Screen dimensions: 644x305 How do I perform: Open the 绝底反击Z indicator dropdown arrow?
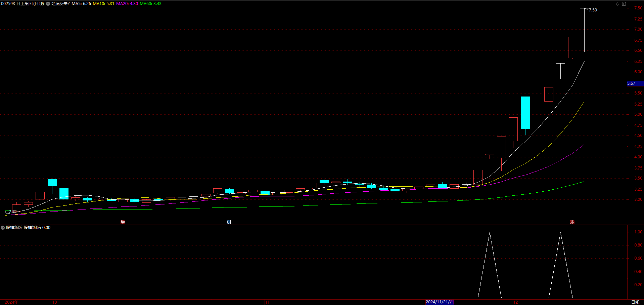click(x=48, y=4)
